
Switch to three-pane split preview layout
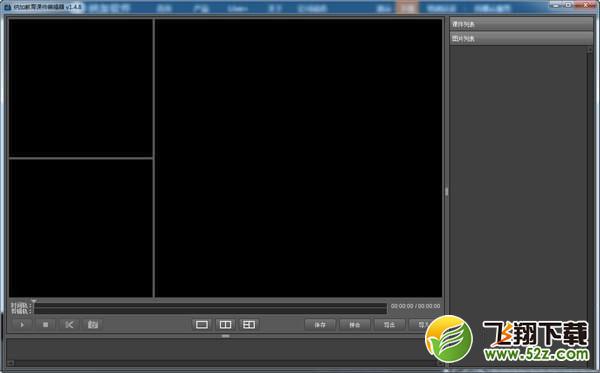click(249, 325)
